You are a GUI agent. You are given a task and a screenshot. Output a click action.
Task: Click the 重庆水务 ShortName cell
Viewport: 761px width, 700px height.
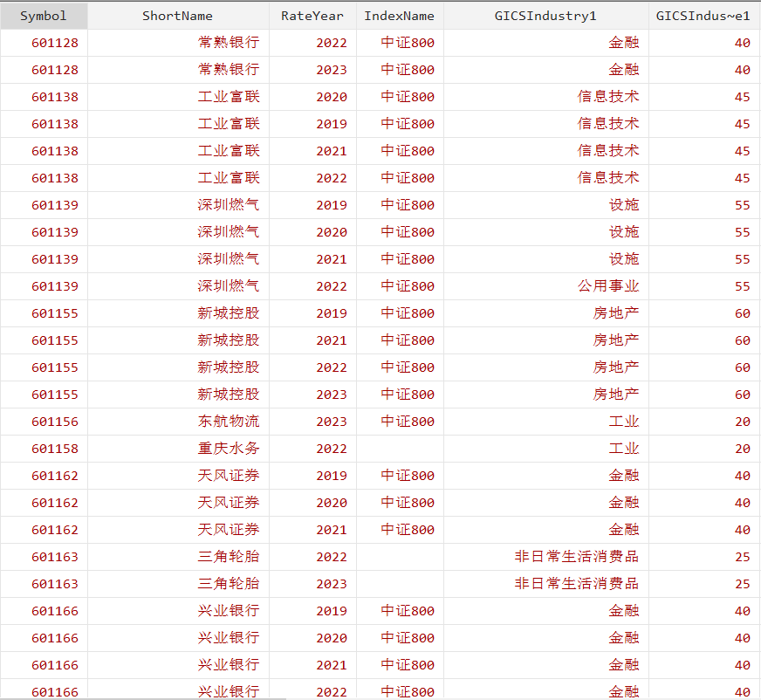pyautogui.click(x=178, y=449)
